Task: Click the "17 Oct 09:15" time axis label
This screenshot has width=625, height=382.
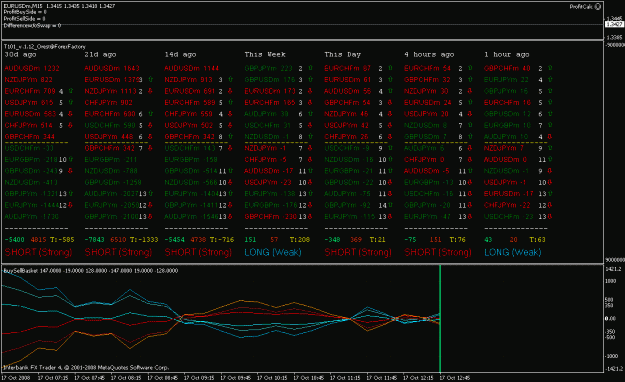Action: coord(199,378)
